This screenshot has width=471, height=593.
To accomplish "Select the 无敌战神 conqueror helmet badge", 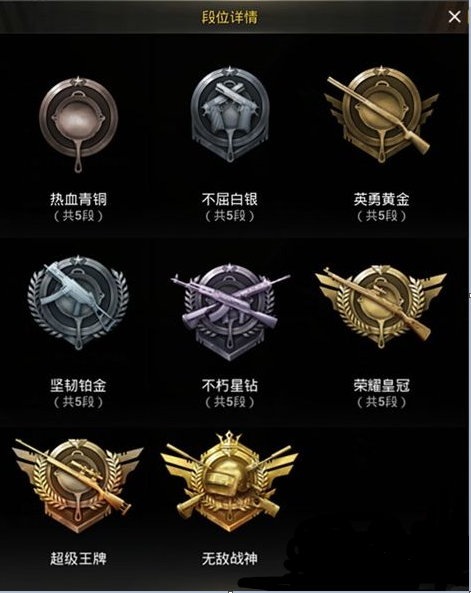I will (229, 481).
